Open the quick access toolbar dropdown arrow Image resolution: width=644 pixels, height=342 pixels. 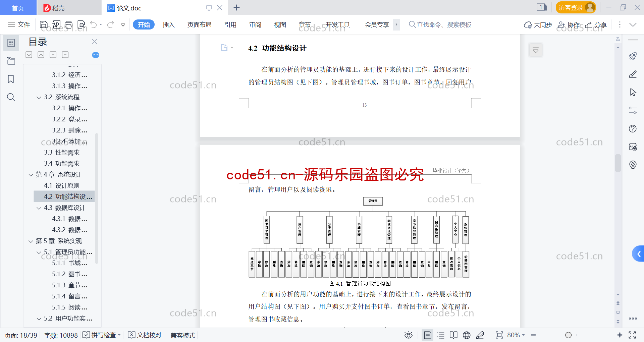(x=123, y=24)
